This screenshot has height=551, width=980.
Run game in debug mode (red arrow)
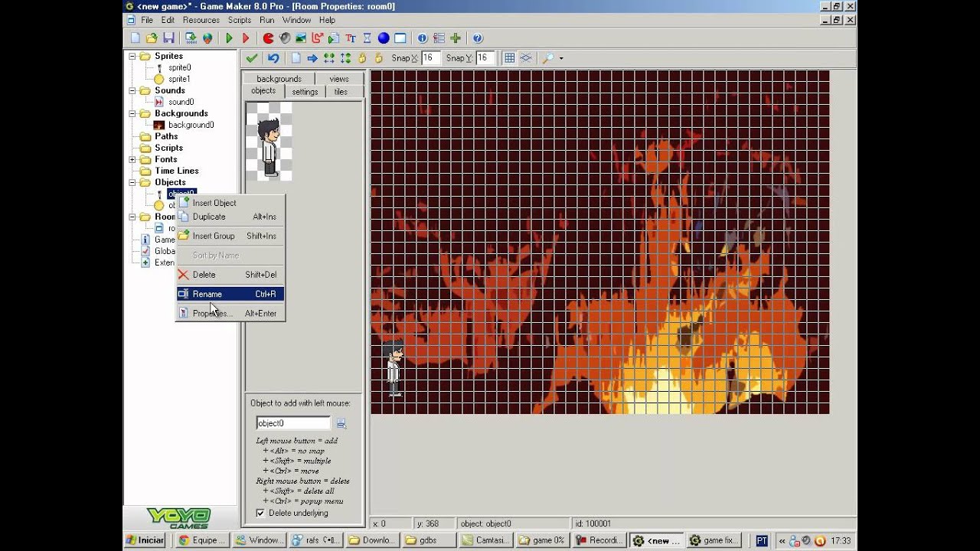(x=246, y=38)
